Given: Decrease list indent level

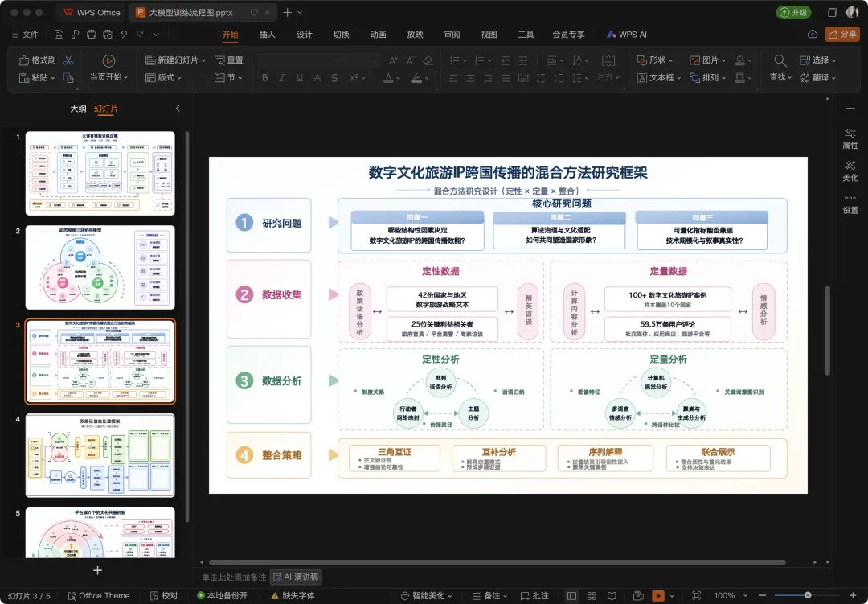Looking at the screenshot, I should (506, 60).
